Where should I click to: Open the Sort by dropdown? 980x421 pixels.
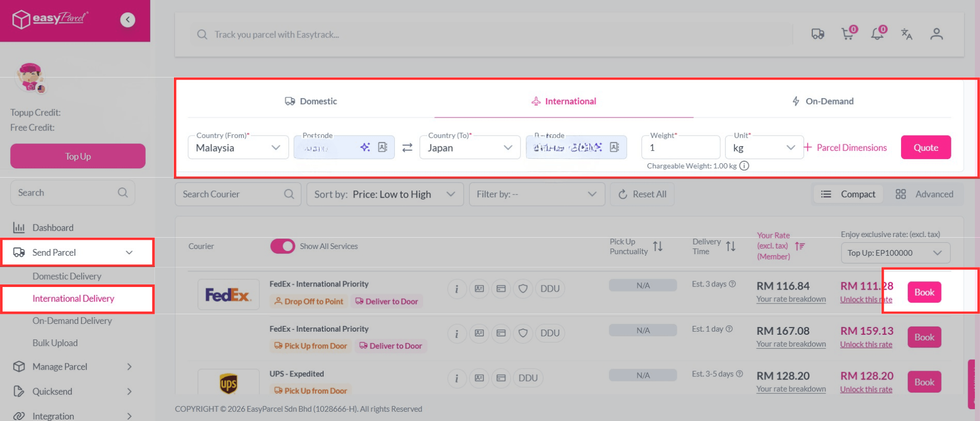point(385,194)
